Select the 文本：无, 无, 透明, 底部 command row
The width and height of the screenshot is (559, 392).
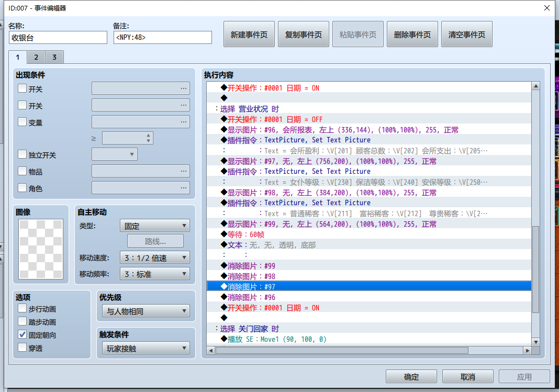(369, 245)
